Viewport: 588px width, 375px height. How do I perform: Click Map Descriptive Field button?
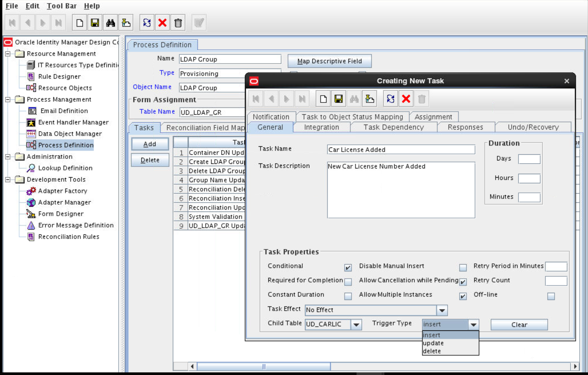(x=329, y=61)
